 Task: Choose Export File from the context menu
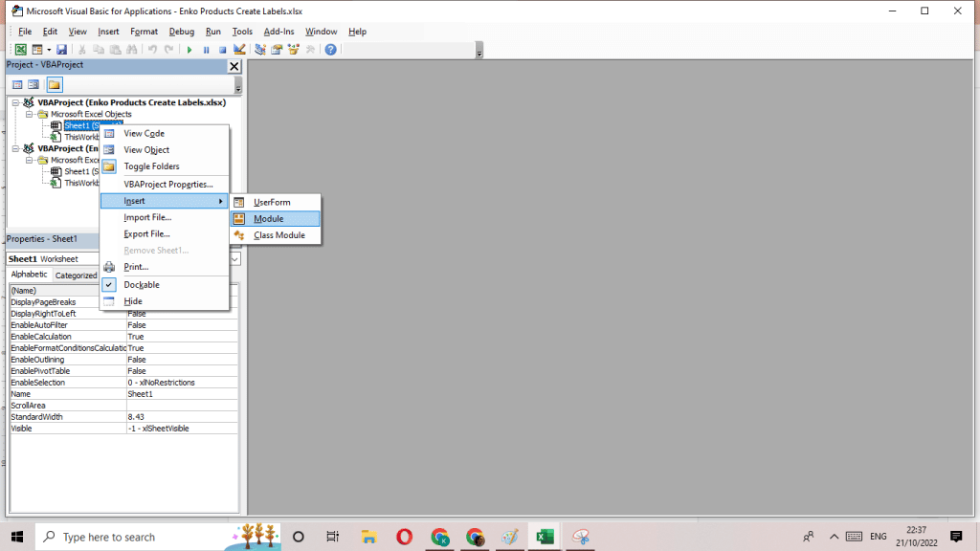click(x=165, y=233)
